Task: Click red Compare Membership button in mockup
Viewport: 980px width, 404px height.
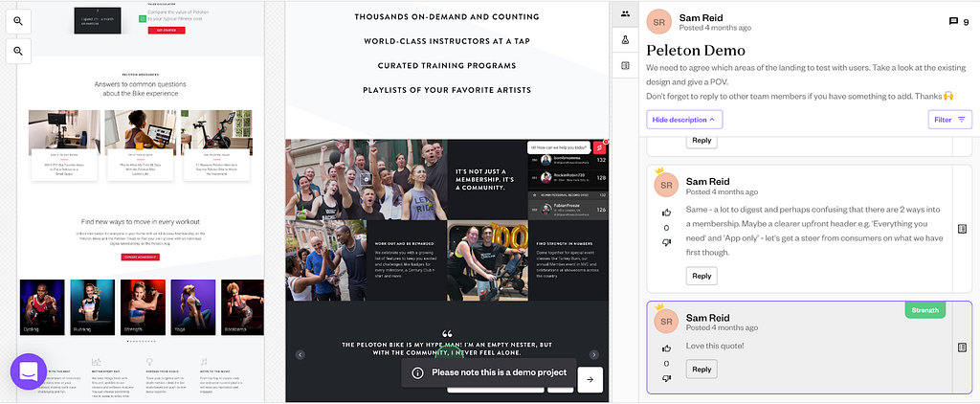Action: coord(141,257)
